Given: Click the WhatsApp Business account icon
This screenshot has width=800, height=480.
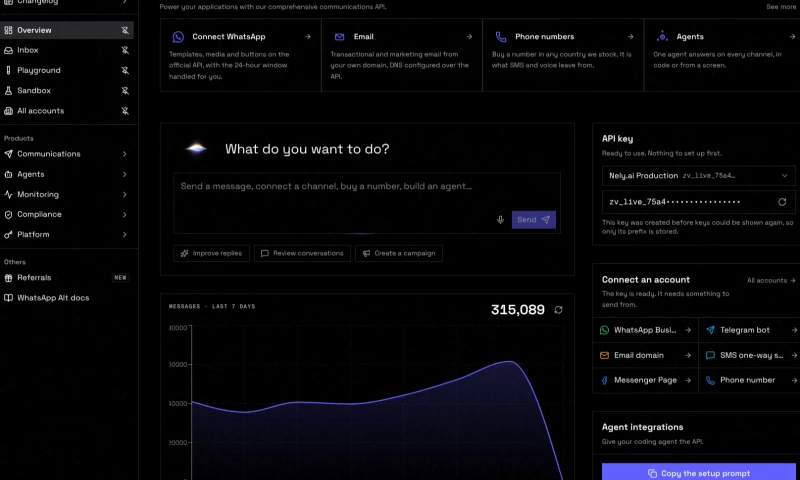Looking at the screenshot, I should pos(605,330).
